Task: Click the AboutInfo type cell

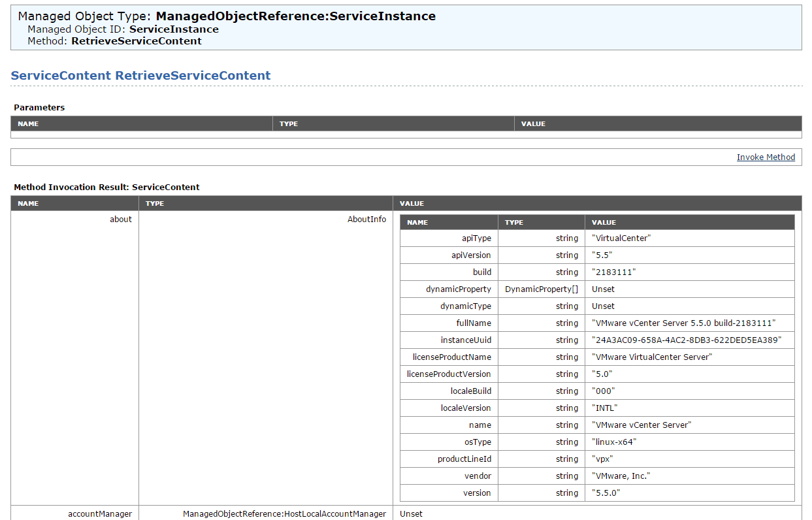Action: [366, 219]
